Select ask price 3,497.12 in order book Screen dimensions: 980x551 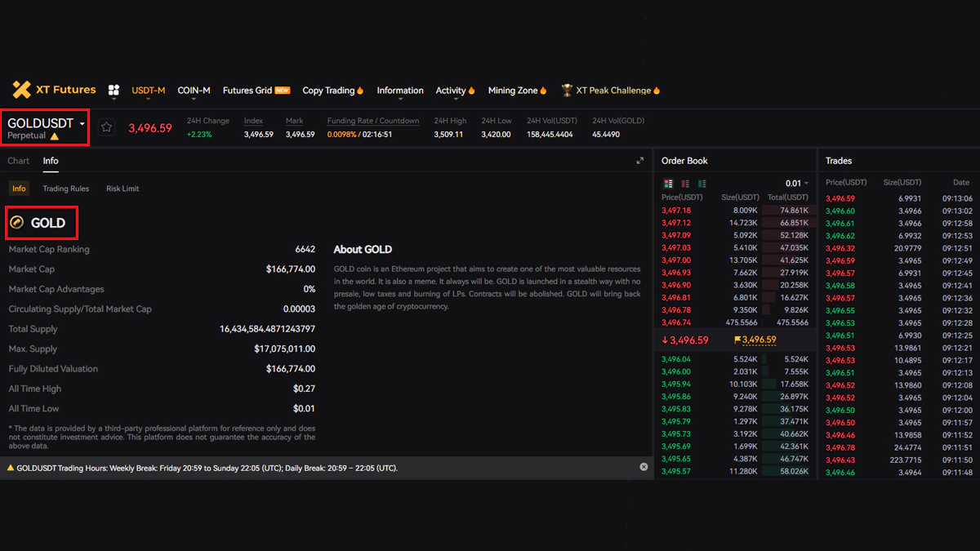(x=676, y=223)
